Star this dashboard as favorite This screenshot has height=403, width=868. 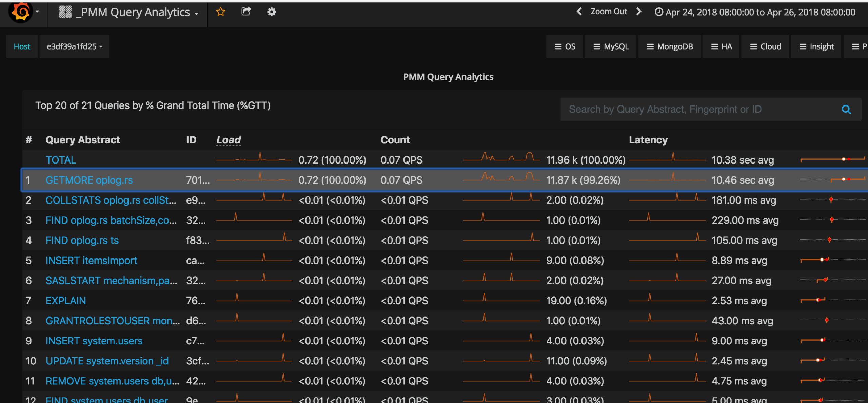[x=220, y=12]
